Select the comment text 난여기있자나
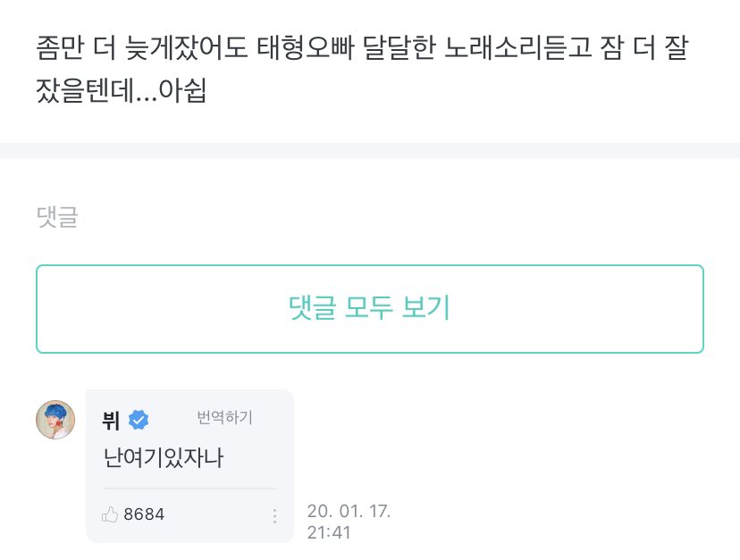The width and height of the screenshot is (740, 560). click(x=163, y=457)
